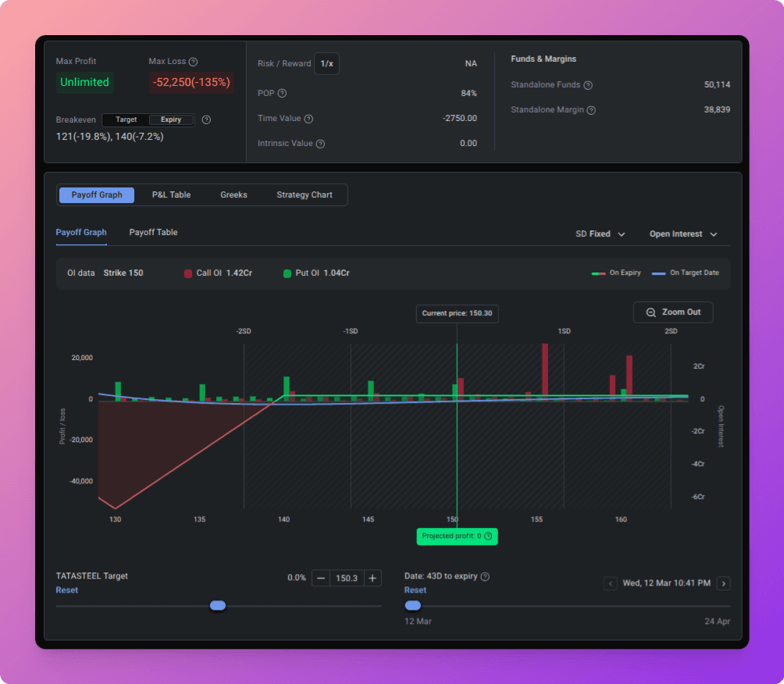Show Standalone Funds info icon

(x=588, y=85)
